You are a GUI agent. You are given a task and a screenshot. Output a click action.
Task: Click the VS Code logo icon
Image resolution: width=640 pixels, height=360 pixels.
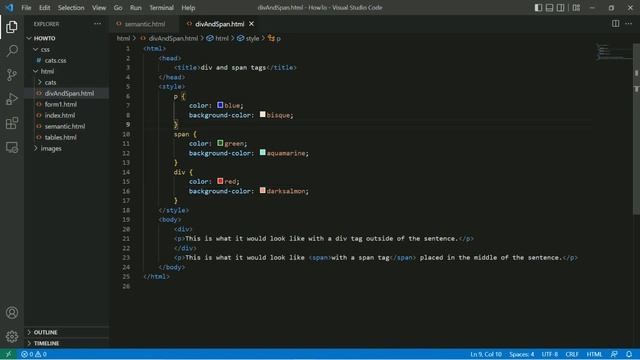point(9,8)
